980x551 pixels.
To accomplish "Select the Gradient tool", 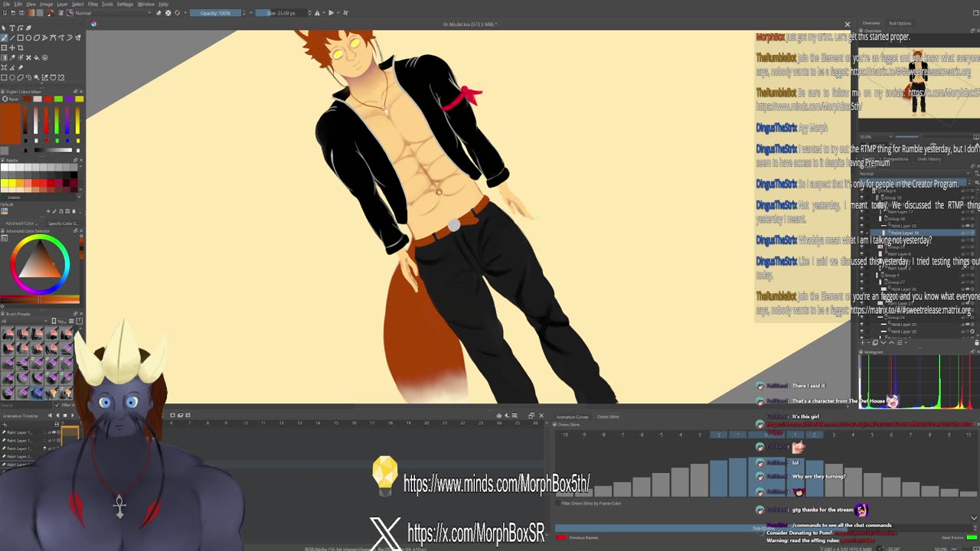I will coord(4,57).
